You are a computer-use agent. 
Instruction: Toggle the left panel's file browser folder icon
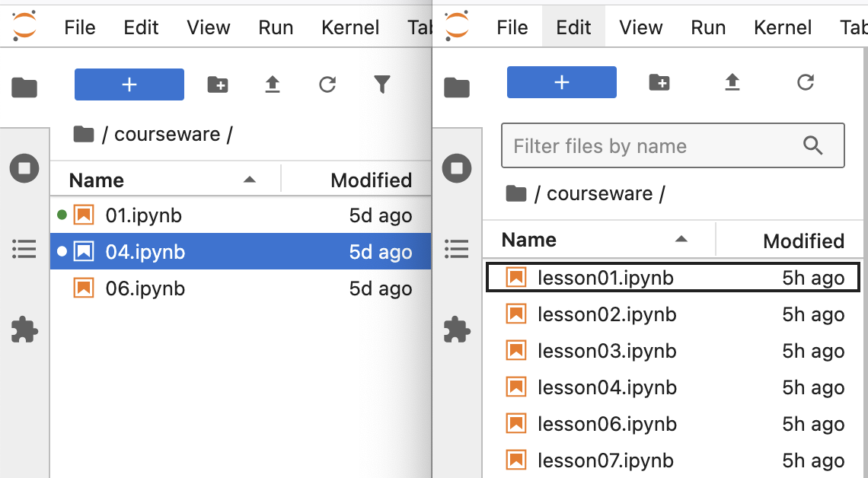click(24, 88)
